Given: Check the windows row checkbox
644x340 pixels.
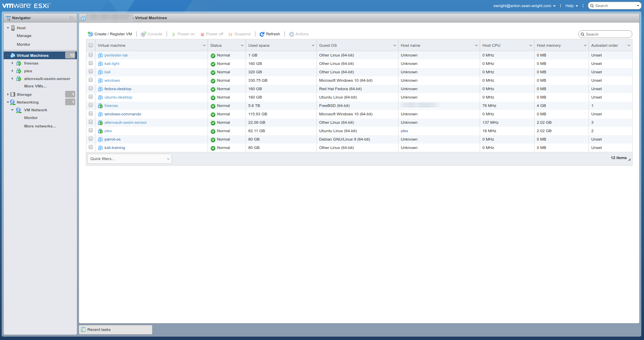Looking at the screenshot, I should (91, 80).
